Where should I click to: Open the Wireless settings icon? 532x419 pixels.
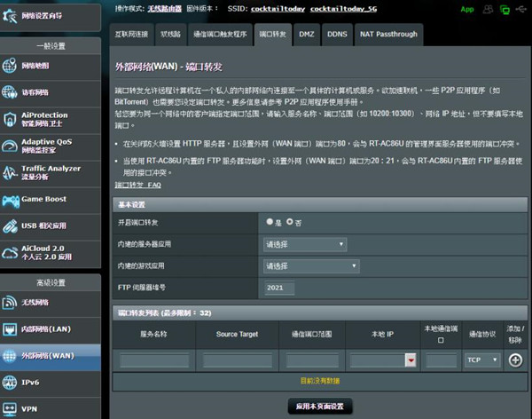point(10,302)
